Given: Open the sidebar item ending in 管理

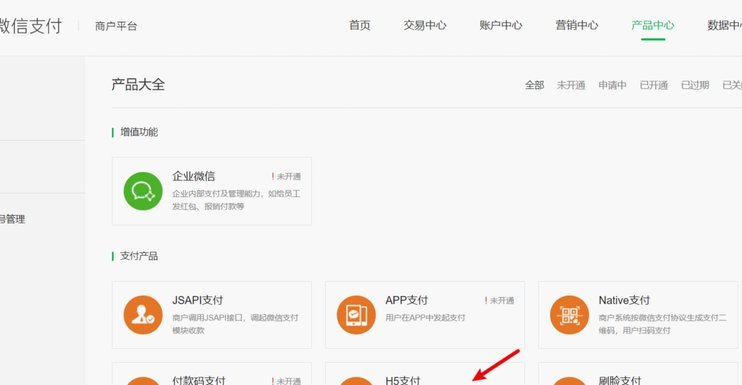Looking at the screenshot, I should (x=13, y=219).
